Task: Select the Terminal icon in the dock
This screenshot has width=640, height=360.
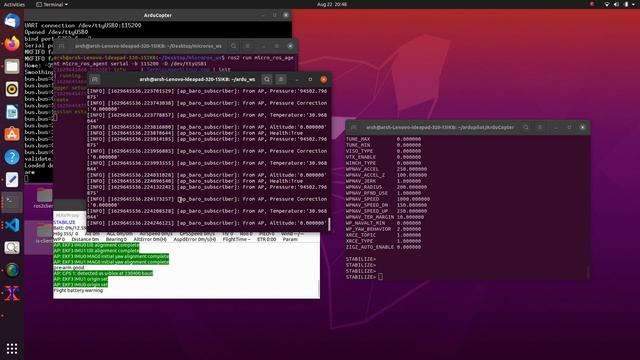Action: [12, 202]
